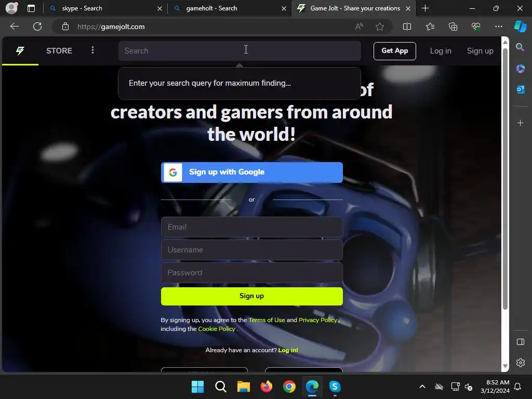
Task: Open the Favorites list icon
Action: click(x=430, y=26)
